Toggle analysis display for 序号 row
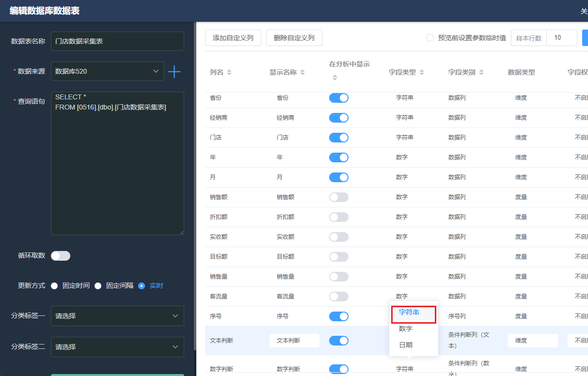The width and height of the screenshot is (588, 376). (x=339, y=316)
